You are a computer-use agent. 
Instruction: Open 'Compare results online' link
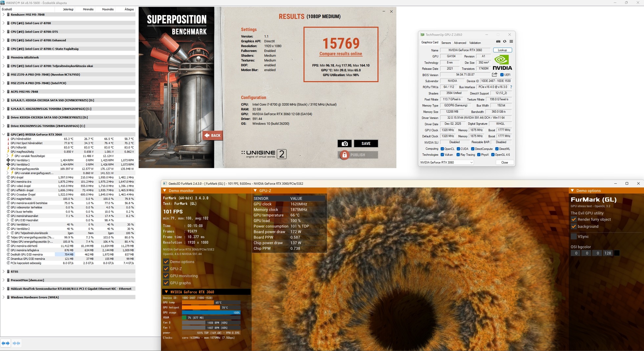pyautogui.click(x=341, y=54)
